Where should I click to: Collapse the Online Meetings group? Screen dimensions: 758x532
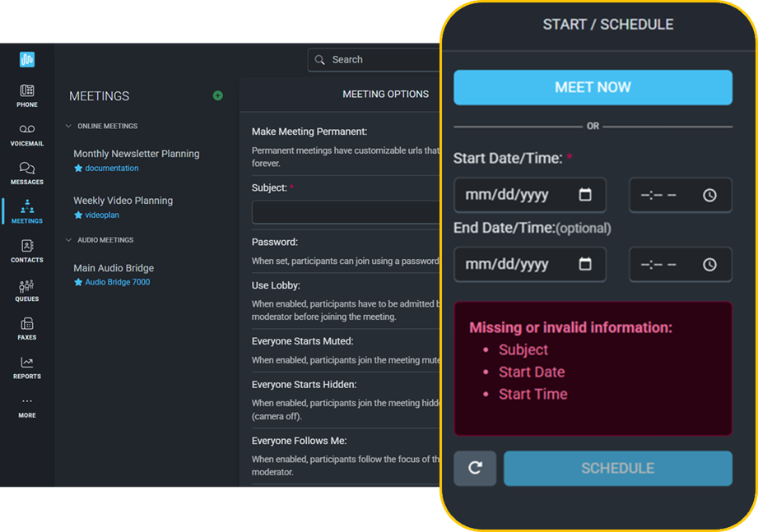[68, 127]
